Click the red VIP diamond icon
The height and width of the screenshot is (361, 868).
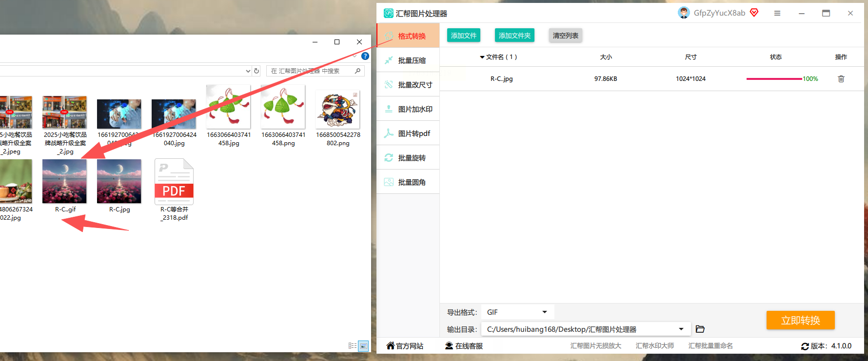pyautogui.click(x=754, y=13)
